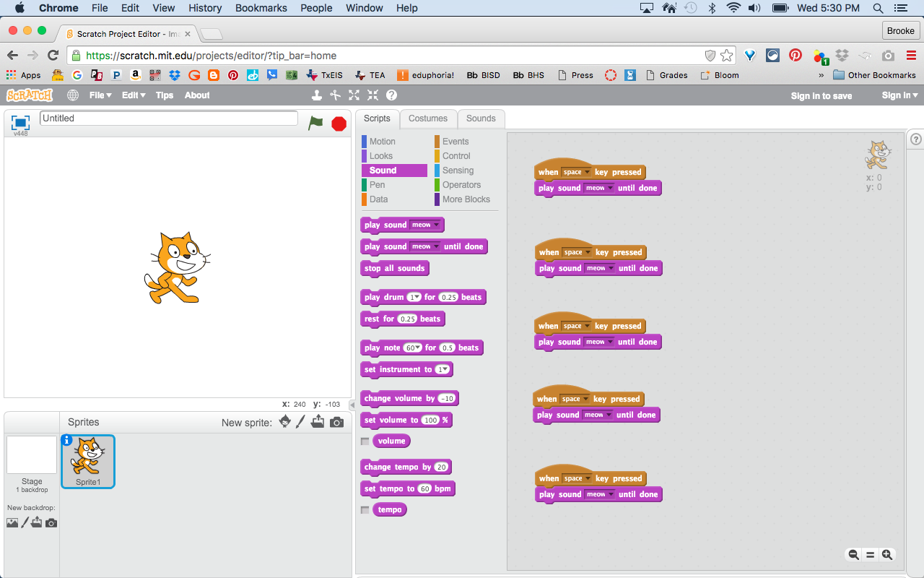The width and height of the screenshot is (924, 578).
Task: Select the Shrink sprite tool
Action: [x=373, y=95]
